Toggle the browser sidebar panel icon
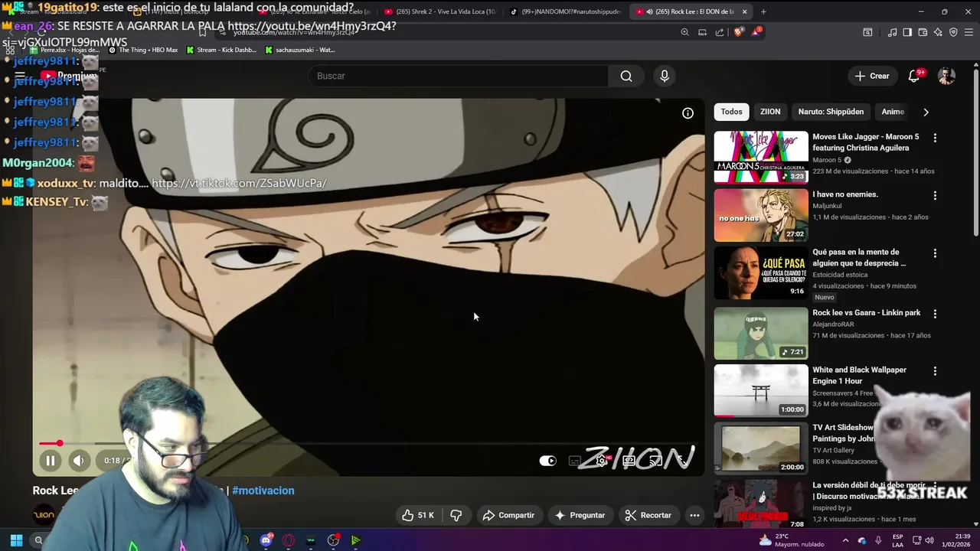 pyautogui.click(x=907, y=32)
